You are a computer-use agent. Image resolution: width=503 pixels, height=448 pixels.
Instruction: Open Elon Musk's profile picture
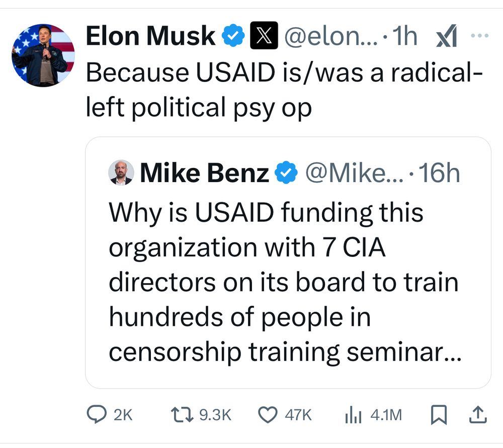43,55
